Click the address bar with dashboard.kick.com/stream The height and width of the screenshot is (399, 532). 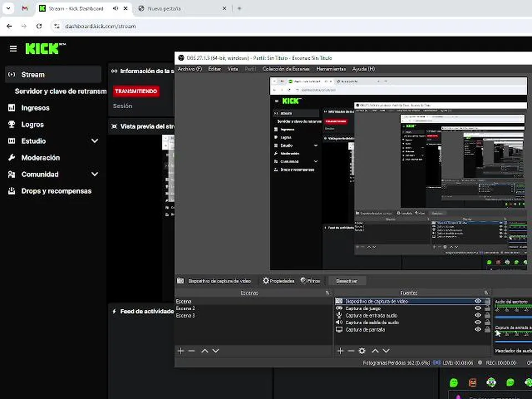tap(100, 26)
